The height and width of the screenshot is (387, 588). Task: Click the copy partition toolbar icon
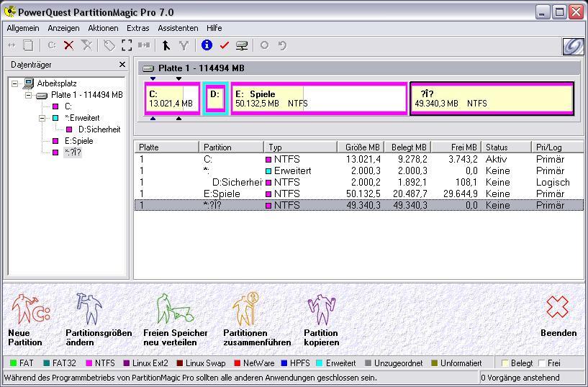pyautogui.click(x=28, y=45)
